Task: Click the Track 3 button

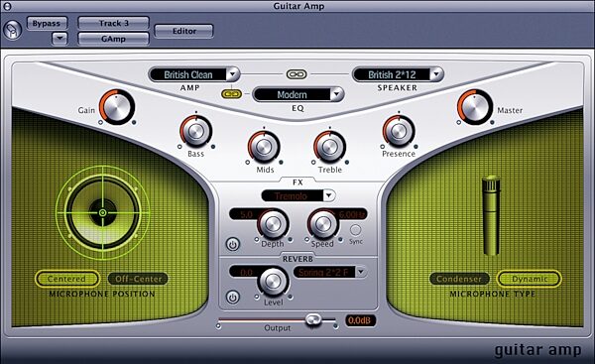Action: coord(113,23)
